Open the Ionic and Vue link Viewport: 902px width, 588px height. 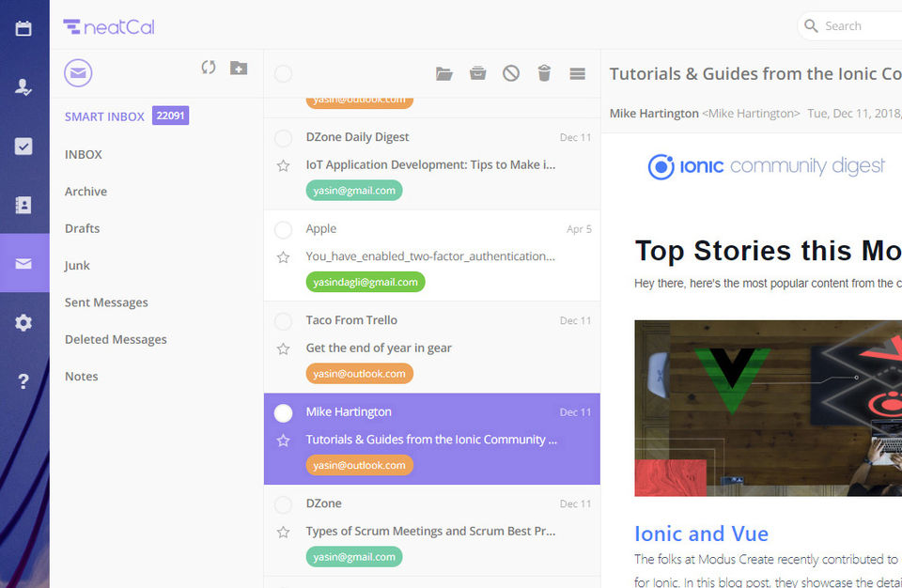coord(701,534)
